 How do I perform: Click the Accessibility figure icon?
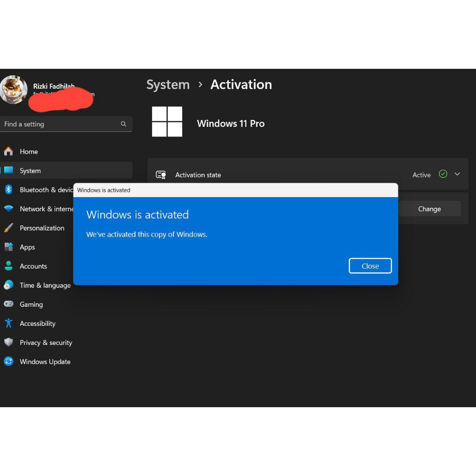click(8, 323)
